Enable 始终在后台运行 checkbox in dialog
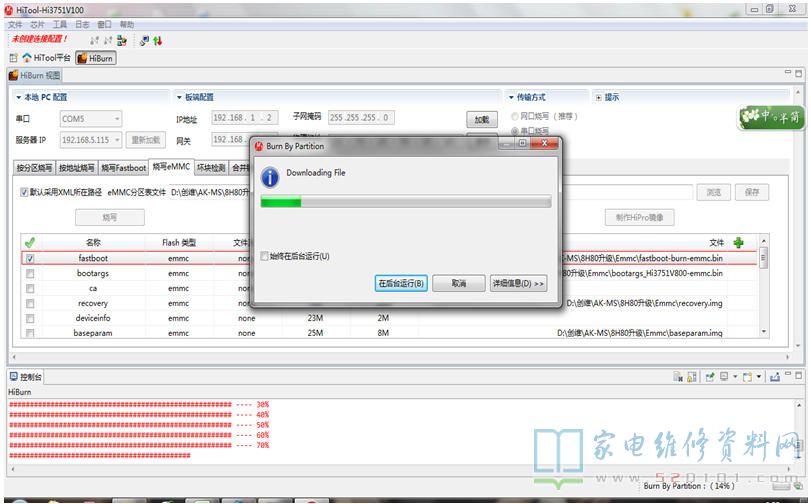 264,256
